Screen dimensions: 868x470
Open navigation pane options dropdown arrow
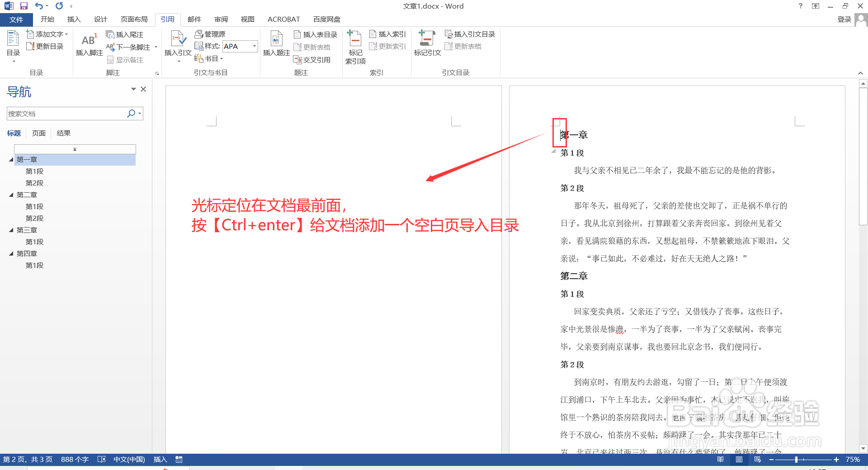[x=133, y=89]
